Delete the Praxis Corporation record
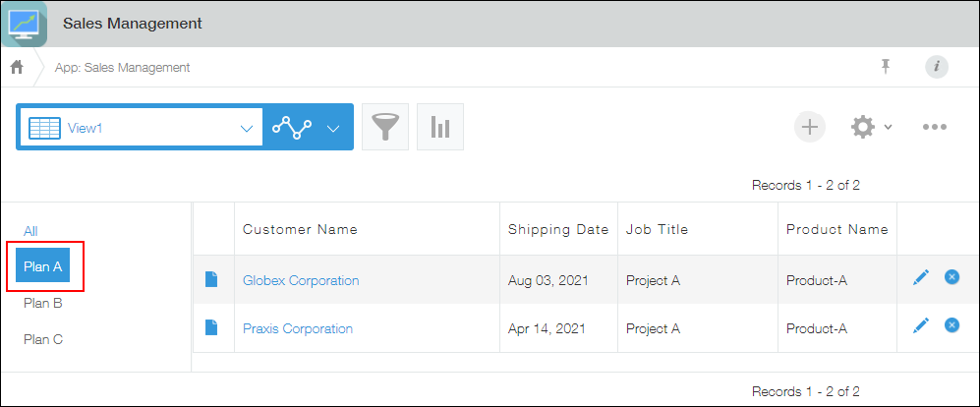Image resolution: width=980 pixels, height=407 pixels. click(951, 325)
